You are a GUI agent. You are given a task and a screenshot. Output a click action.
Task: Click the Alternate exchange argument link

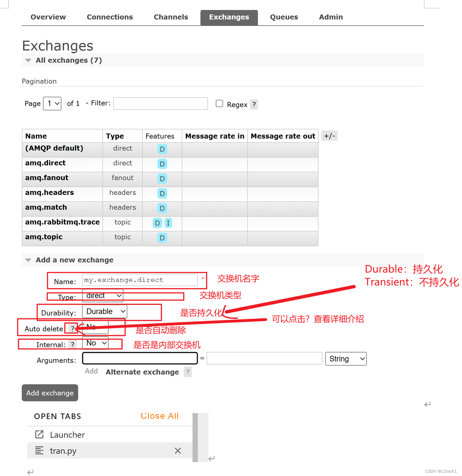[142, 372]
